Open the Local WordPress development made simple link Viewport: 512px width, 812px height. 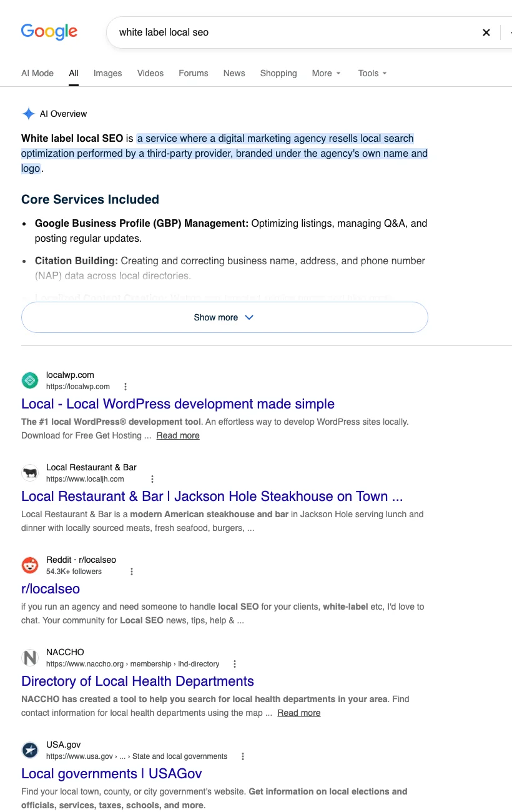(x=178, y=404)
